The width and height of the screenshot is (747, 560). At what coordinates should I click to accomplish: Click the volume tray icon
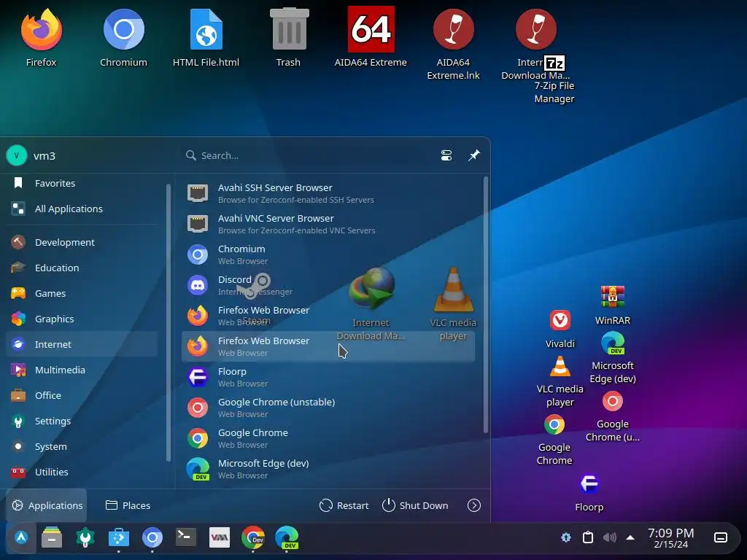609,537
